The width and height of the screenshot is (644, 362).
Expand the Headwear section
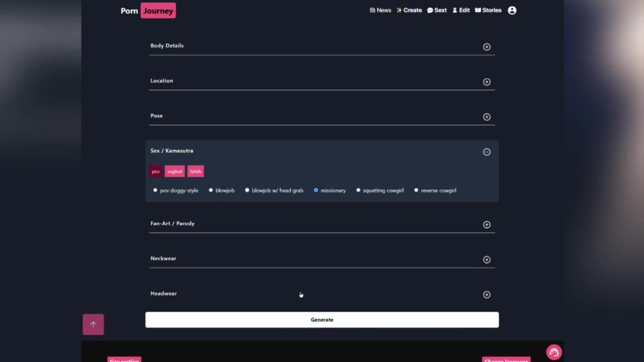487,295
